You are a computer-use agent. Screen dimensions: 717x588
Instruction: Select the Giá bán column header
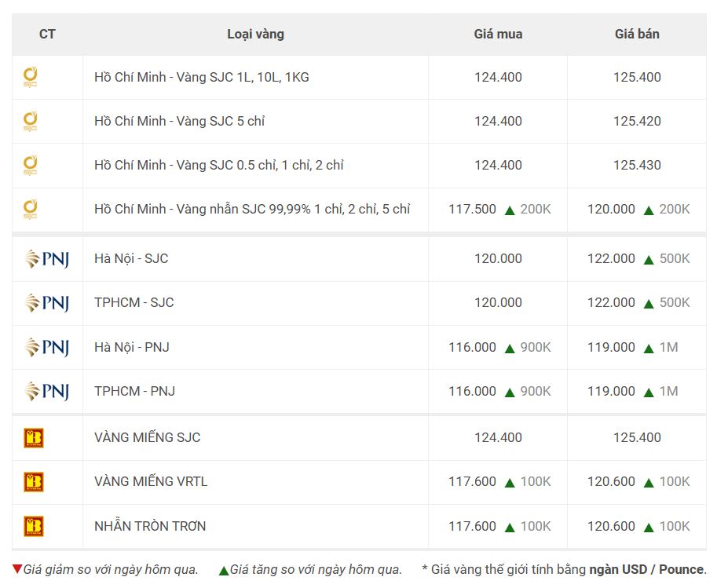pos(637,35)
